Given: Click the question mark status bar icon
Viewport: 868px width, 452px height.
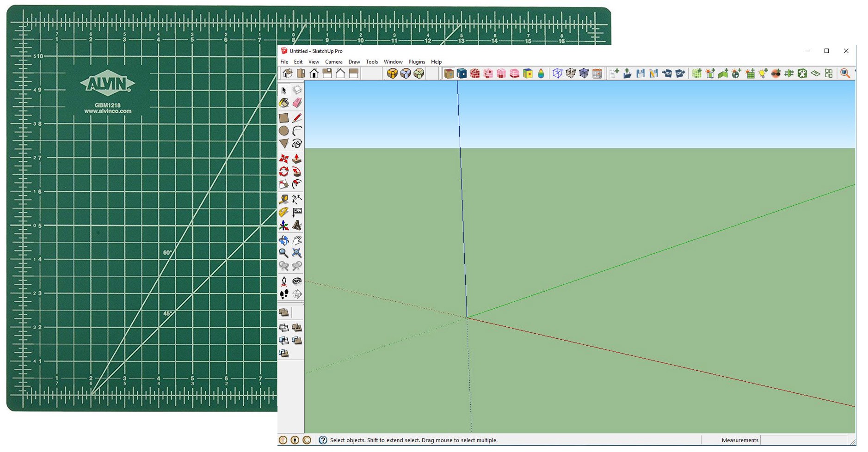Looking at the screenshot, I should point(323,440).
